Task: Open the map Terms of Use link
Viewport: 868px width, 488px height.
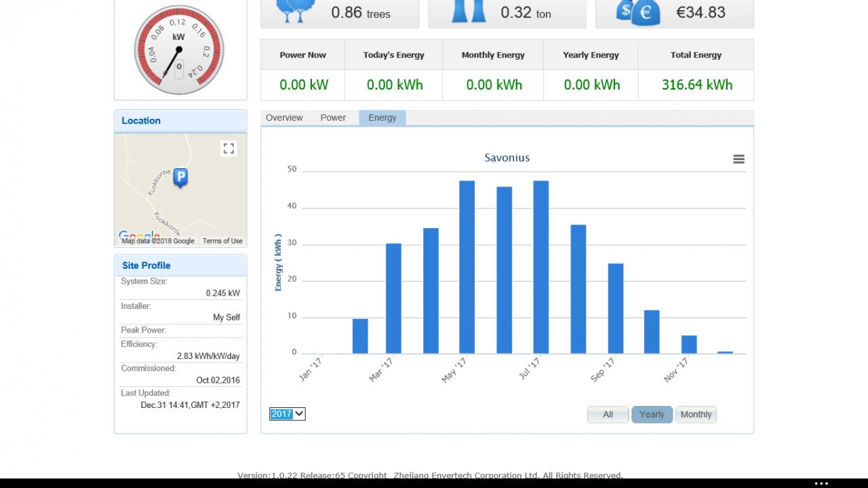Action: [x=222, y=241]
